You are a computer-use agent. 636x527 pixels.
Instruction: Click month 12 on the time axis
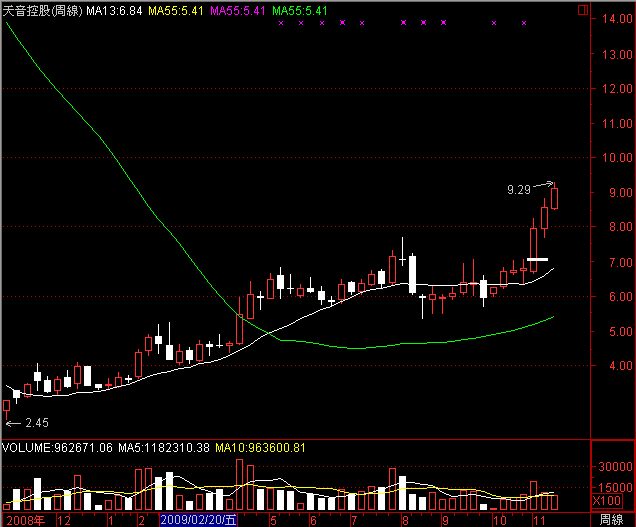[x=64, y=521]
